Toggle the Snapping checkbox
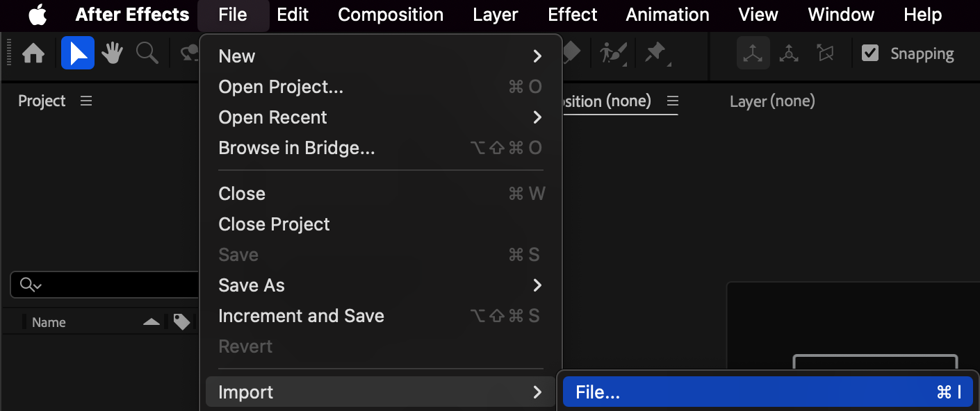The height and width of the screenshot is (411, 980). point(870,53)
